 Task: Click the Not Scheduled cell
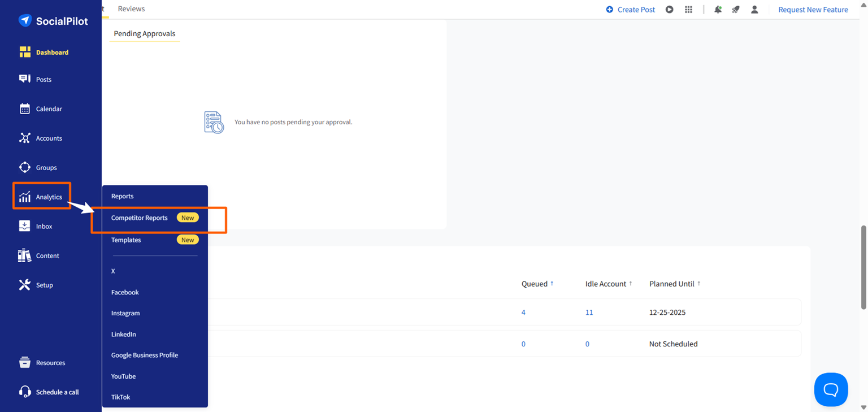pyautogui.click(x=673, y=344)
